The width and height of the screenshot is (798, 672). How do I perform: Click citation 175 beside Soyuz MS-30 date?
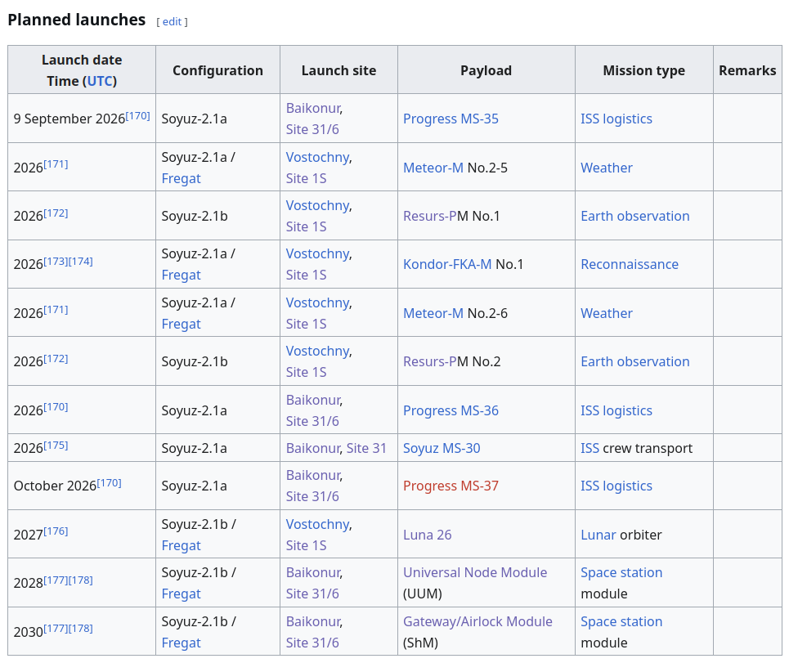pyautogui.click(x=56, y=445)
